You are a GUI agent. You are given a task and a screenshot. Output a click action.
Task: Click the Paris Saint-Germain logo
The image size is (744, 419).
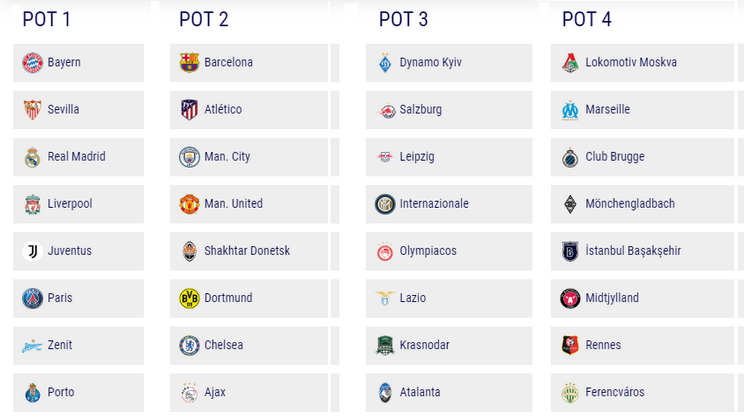click(x=32, y=298)
